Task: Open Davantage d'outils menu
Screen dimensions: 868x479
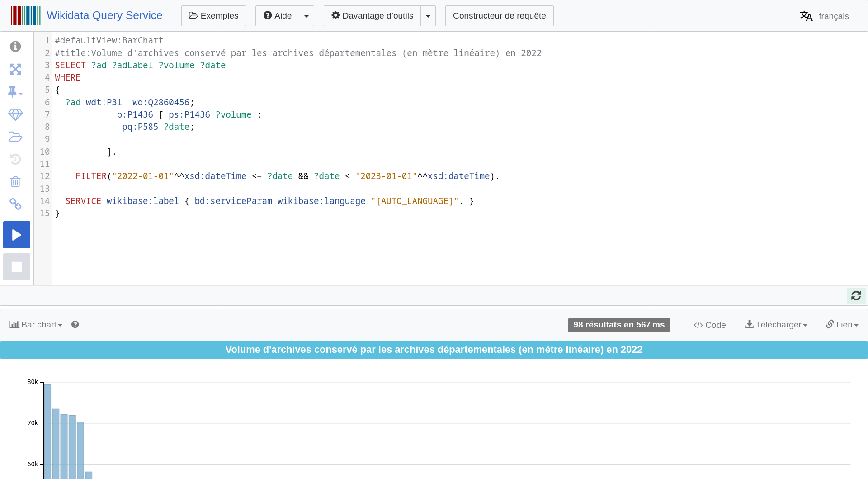Action: 372,16
